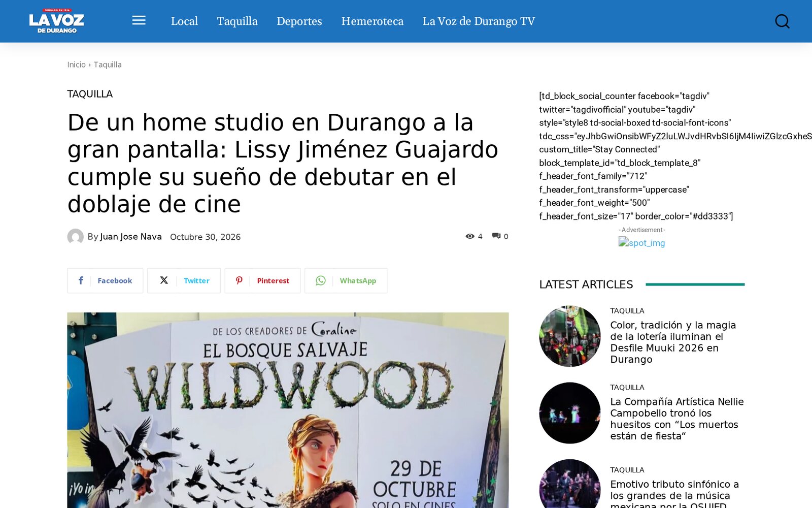Click the TAQUILLA category label above headline
The width and height of the screenshot is (812, 508).
(x=90, y=94)
